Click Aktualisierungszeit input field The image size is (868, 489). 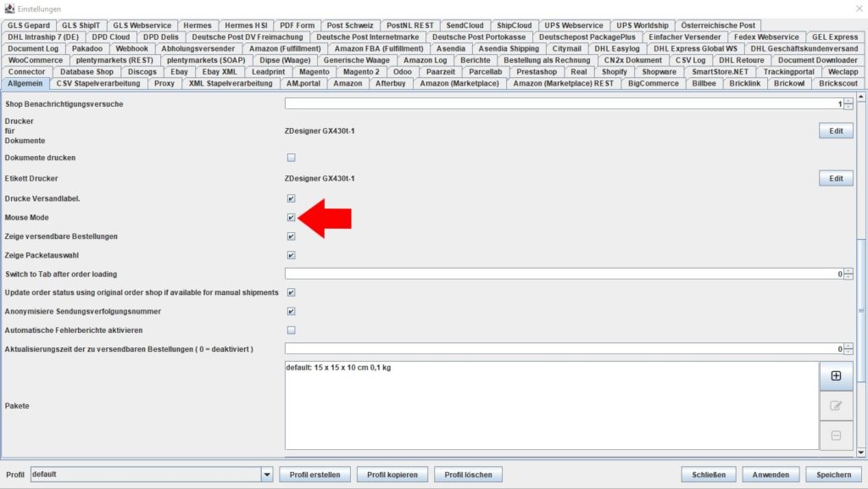point(564,349)
